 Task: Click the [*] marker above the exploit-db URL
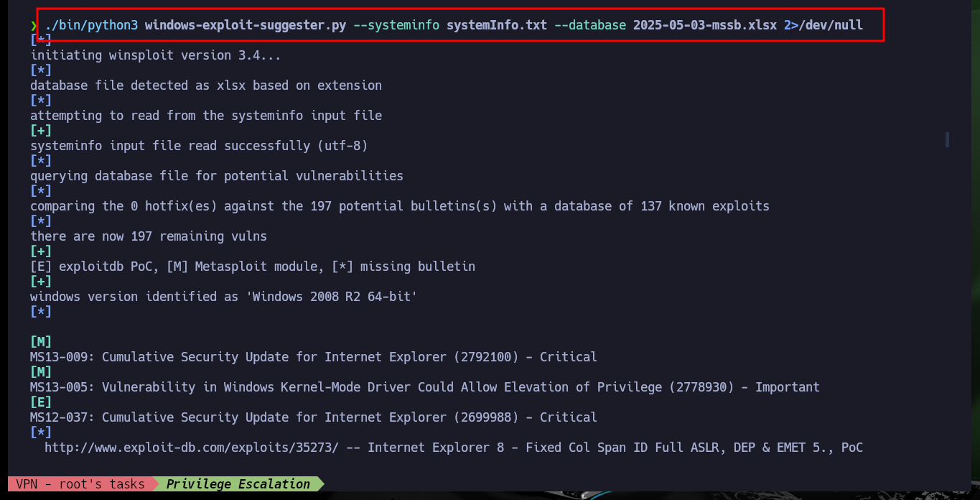click(x=41, y=432)
